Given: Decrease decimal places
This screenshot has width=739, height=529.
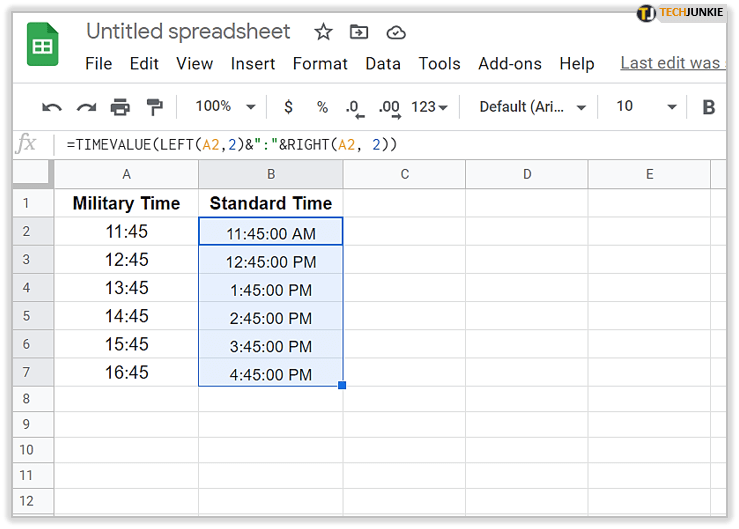Looking at the screenshot, I should point(353,107).
